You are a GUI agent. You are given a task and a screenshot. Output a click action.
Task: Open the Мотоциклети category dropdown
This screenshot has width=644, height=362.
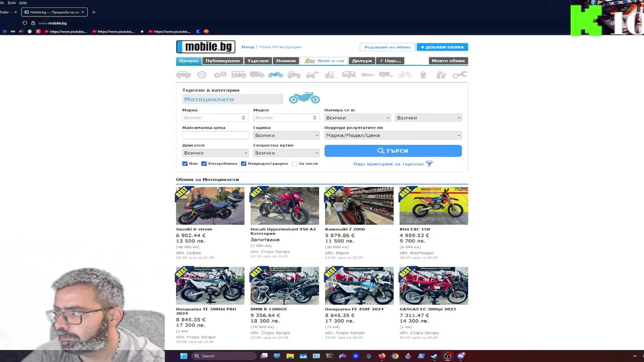[x=232, y=99]
